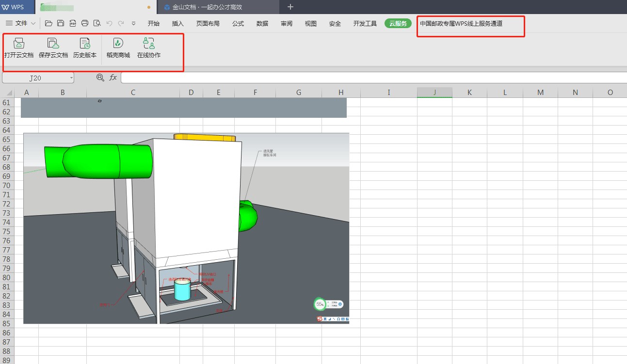Click the Name Box showing J20
Viewport: 627px width, 364px height.
(35, 78)
